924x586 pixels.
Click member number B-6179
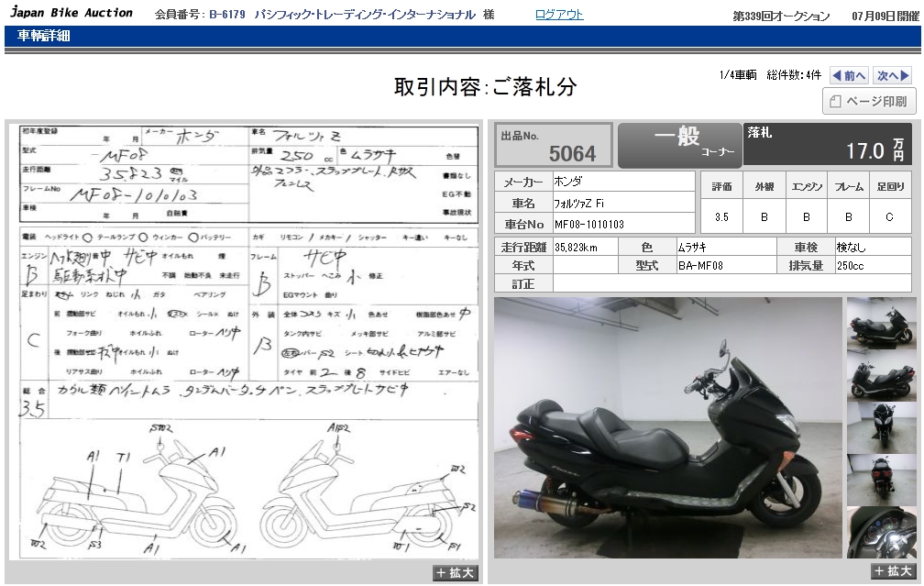coord(227,15)
